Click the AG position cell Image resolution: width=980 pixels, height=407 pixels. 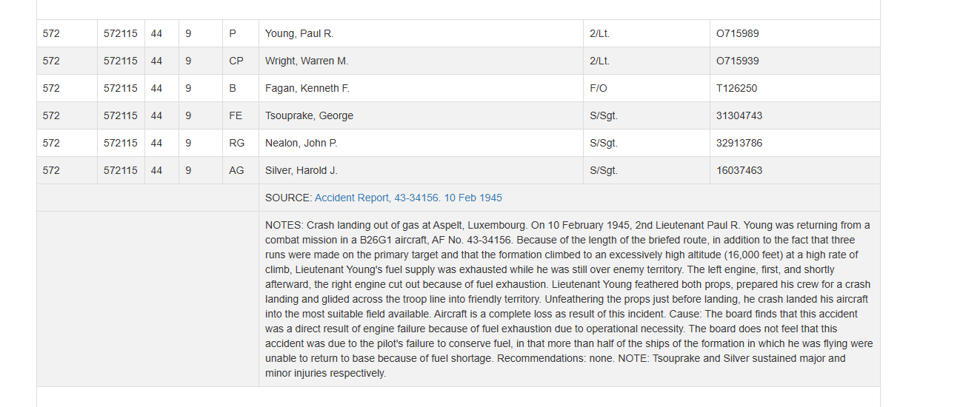click(x=236, y=170)
